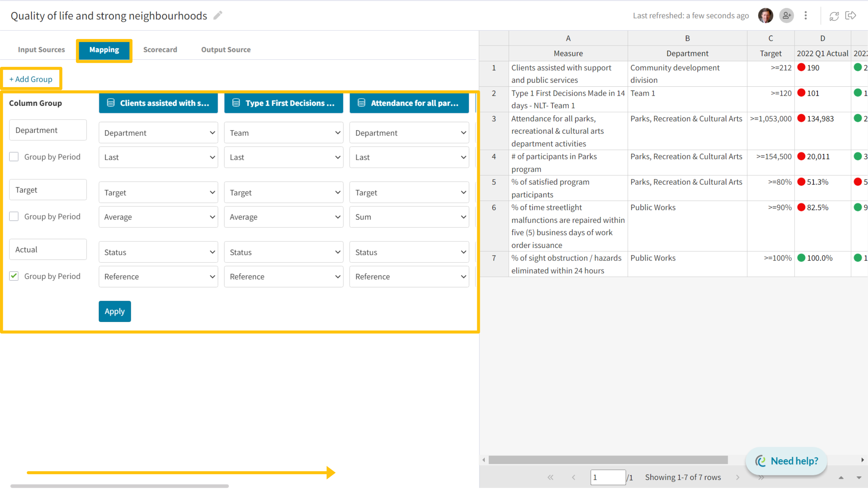The height and width of the screenshot is (489, 868).
Task: Select the database icon on Type 1 First Decisions
Action: point(236,103)
